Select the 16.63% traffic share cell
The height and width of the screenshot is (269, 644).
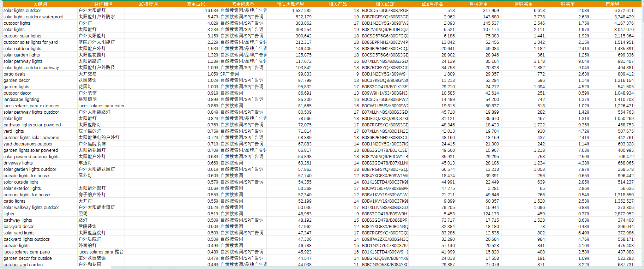coord(211,11)
